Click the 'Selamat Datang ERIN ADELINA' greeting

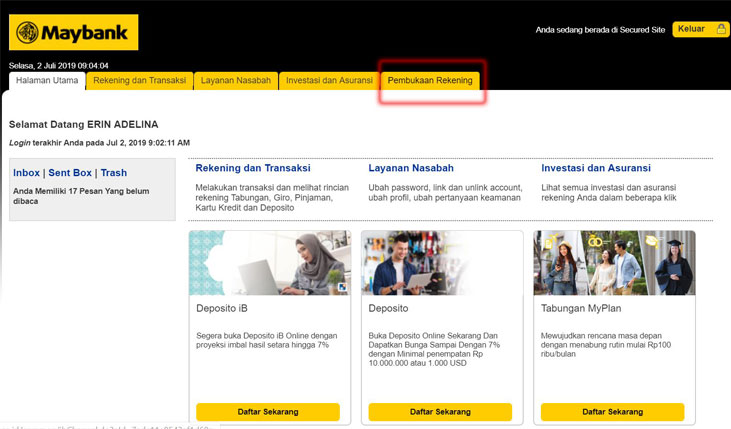(x=83, y=125)
